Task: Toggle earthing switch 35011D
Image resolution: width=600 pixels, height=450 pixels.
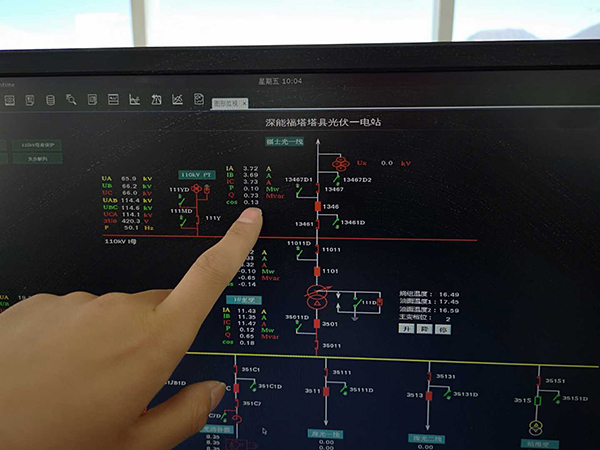Action: 298,326
